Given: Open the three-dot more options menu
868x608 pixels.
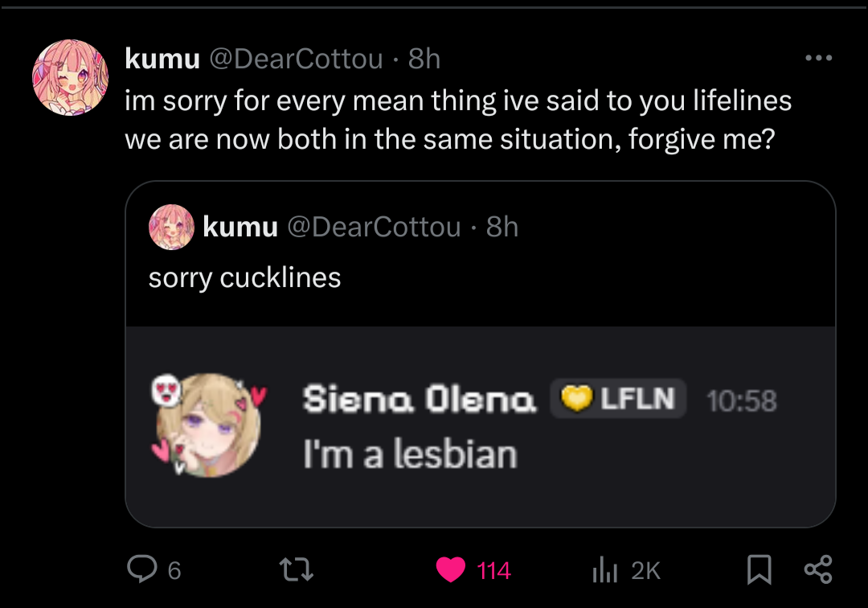Looking at the screenshot, I should pos(819,58).
